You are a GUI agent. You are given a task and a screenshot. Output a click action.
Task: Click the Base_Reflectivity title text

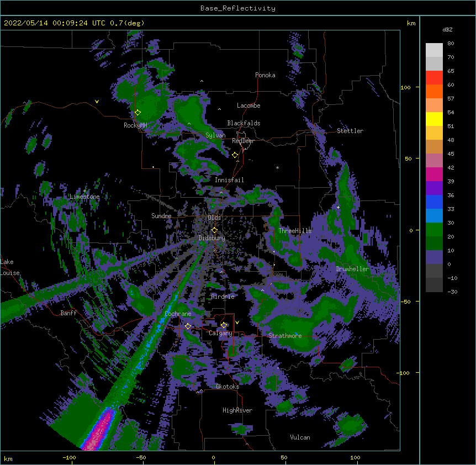[238, 8]
